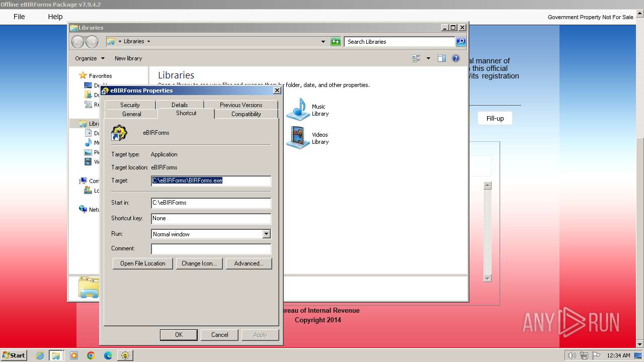Click the Search Libraries box
The width and height of the screenshot is (644, 362).
point(400,42)
